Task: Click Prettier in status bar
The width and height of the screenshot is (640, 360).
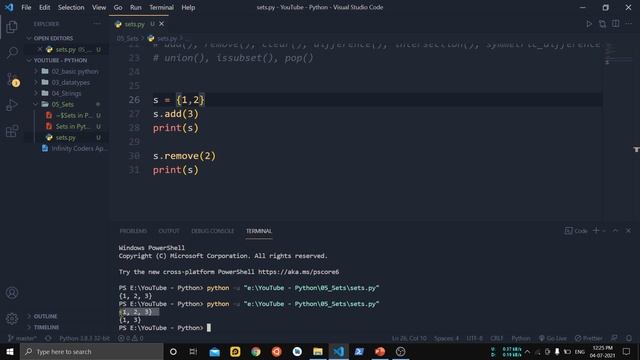Action: (589, 338)
